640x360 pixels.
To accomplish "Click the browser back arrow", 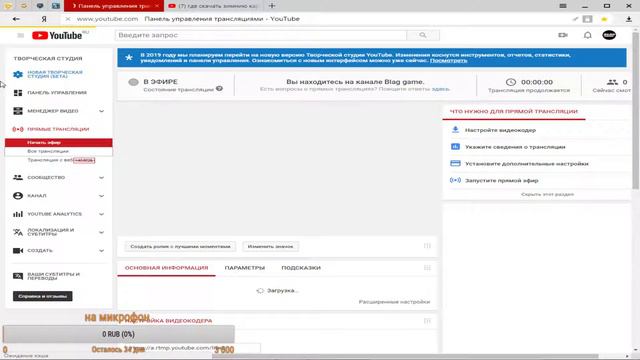I will pos(16,19).
